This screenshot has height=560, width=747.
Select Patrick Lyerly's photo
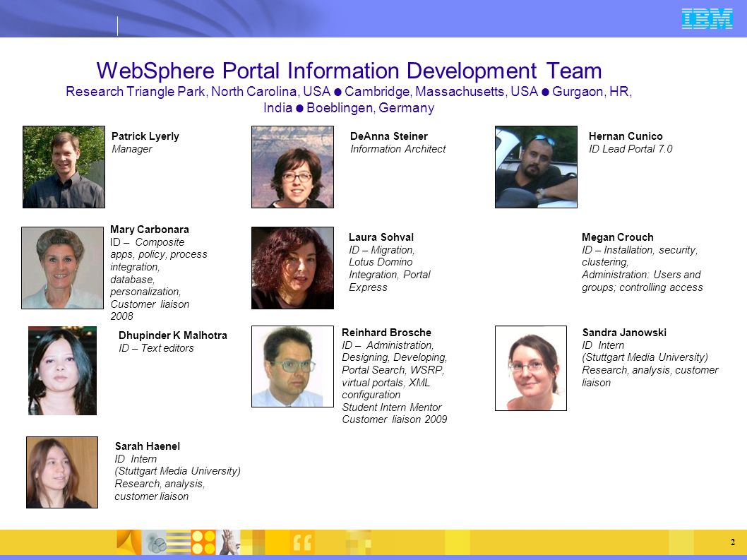(x=64, y=167)
